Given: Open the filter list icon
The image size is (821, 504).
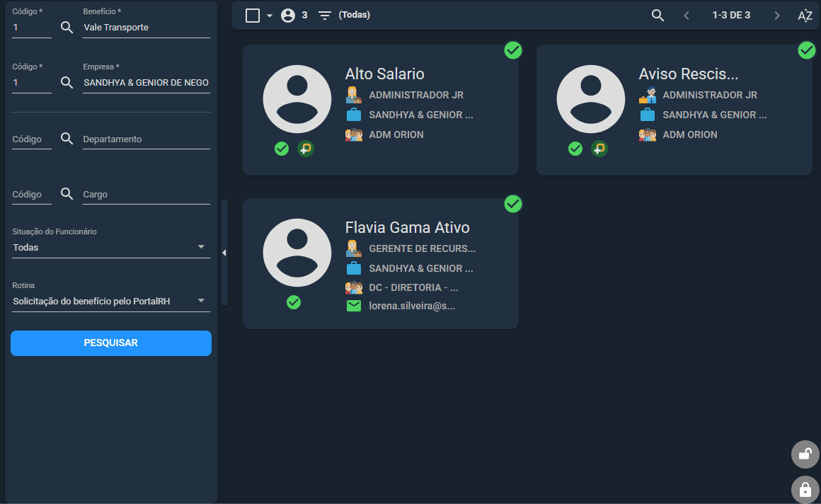Looking at the screenshot, I should [325, 16].
